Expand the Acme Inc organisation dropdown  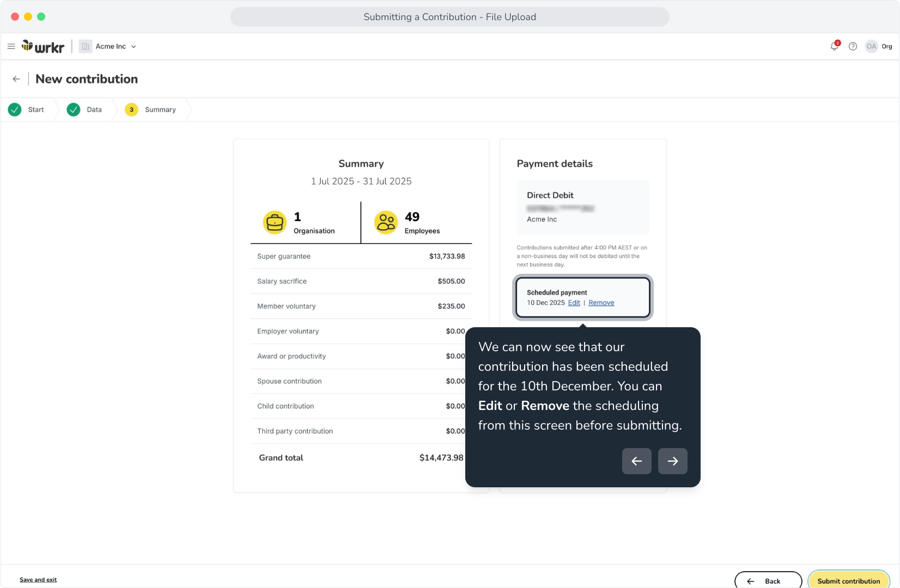click(116, 46)
